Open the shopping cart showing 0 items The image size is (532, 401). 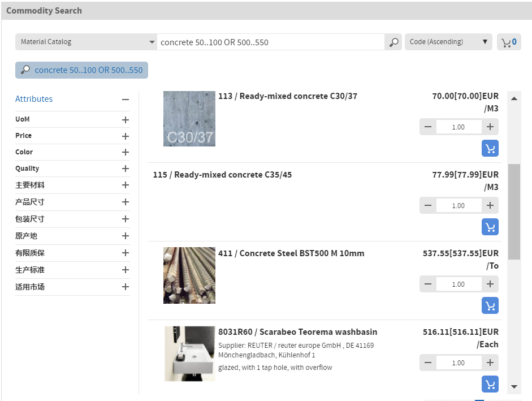tap(509, 42)
